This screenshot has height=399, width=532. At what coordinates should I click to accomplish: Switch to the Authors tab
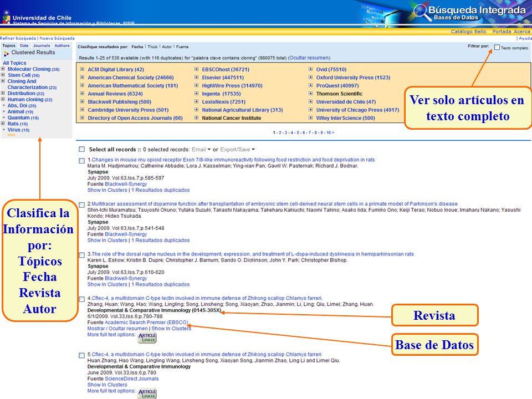(62, 45)
